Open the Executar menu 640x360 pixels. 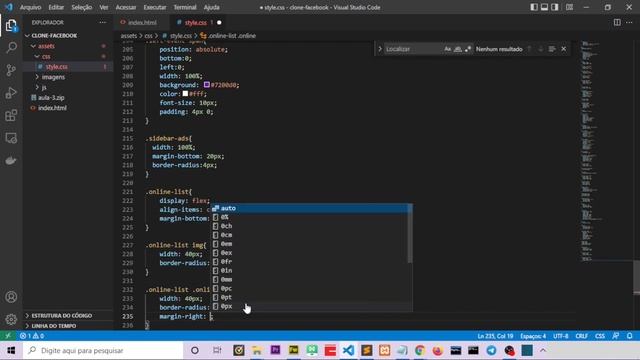(155, 7)
